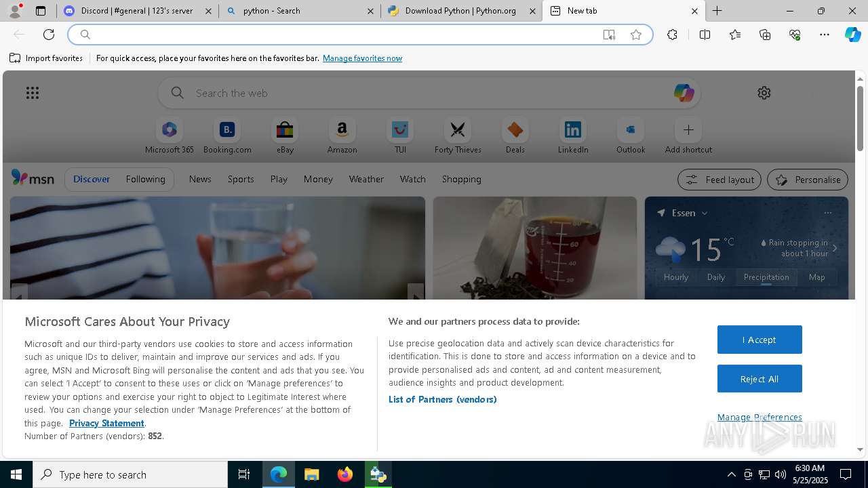
Task: Click I Accept cookie button
Action: click(x=759, y=340)
